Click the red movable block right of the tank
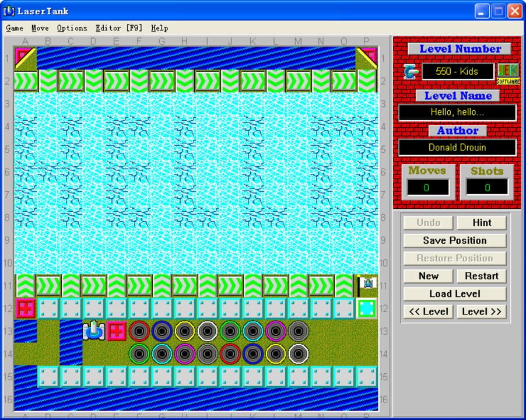The image size is (526, 420). point(116,331)
